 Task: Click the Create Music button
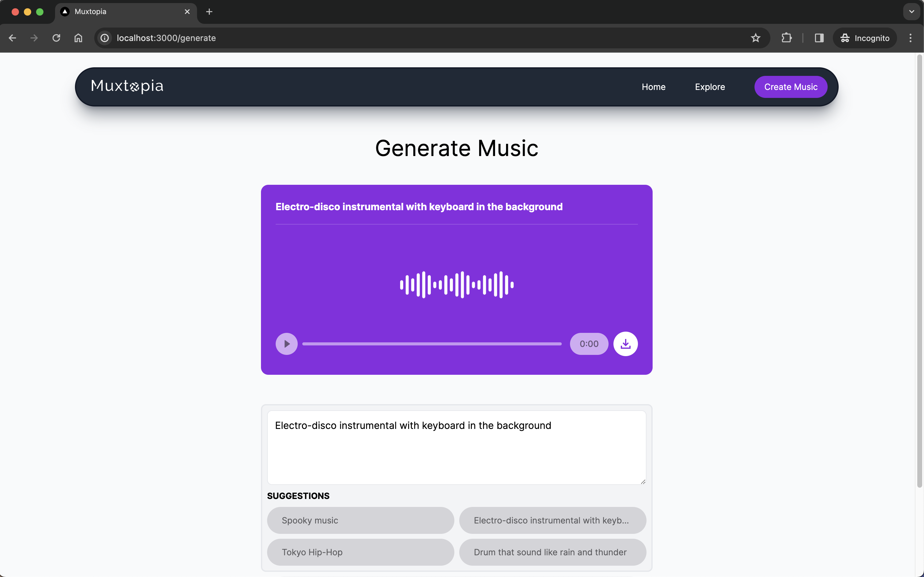(790, 87)
